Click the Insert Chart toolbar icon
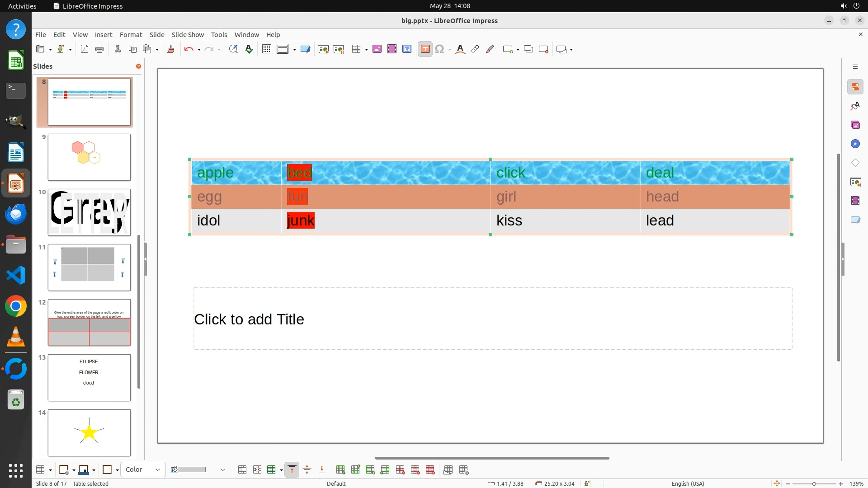 (407, 49)
